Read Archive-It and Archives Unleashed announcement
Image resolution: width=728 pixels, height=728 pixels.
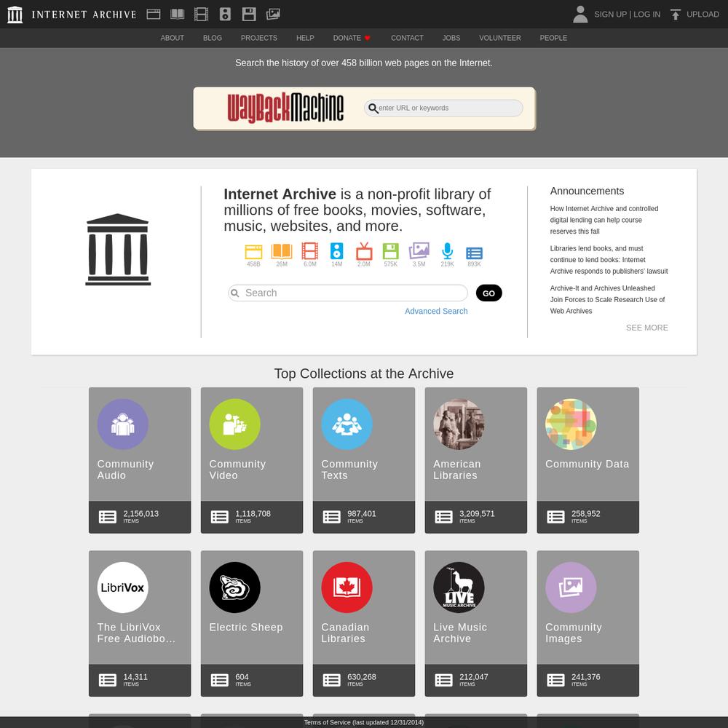[x=607, y=299]
